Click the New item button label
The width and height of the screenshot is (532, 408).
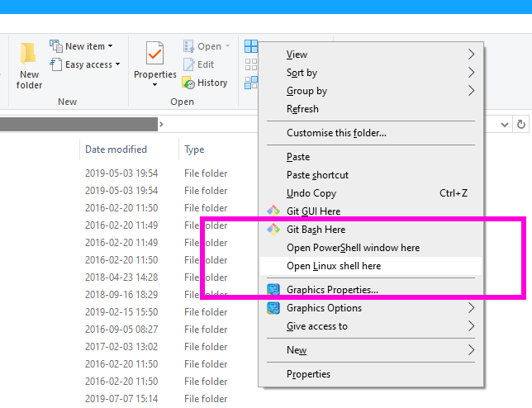click(85, 46)
